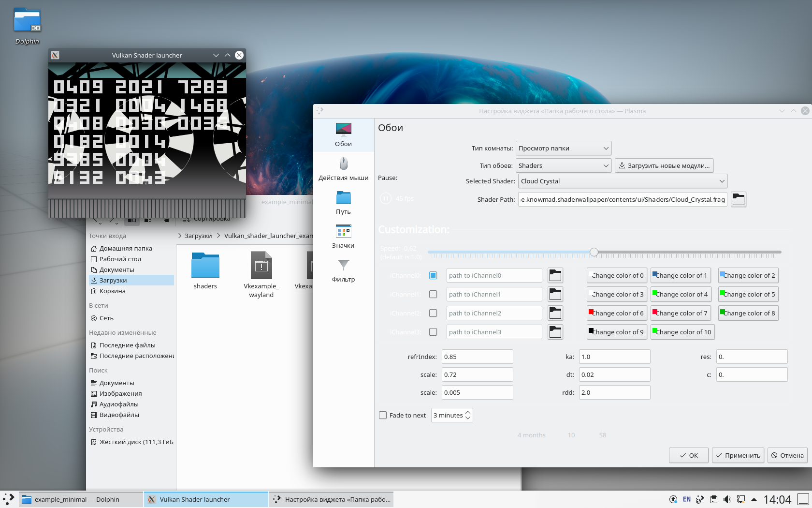Open the Путь sidebar section
Image resolution: width=812 pixels, height=508 pixels.
(x=343, y=203)
